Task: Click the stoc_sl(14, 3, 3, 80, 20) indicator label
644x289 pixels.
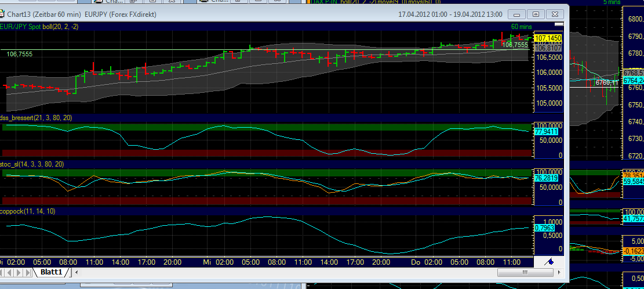Action: click(32, 164)
